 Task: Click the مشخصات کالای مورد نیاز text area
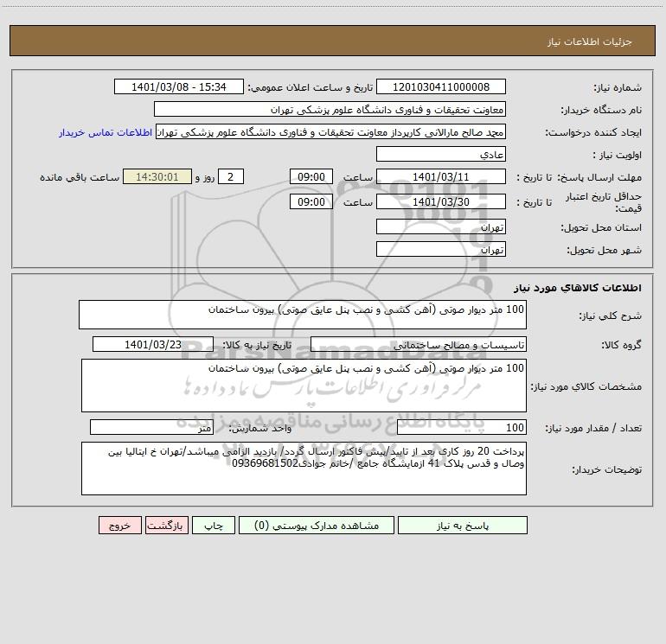pos(304,386)
